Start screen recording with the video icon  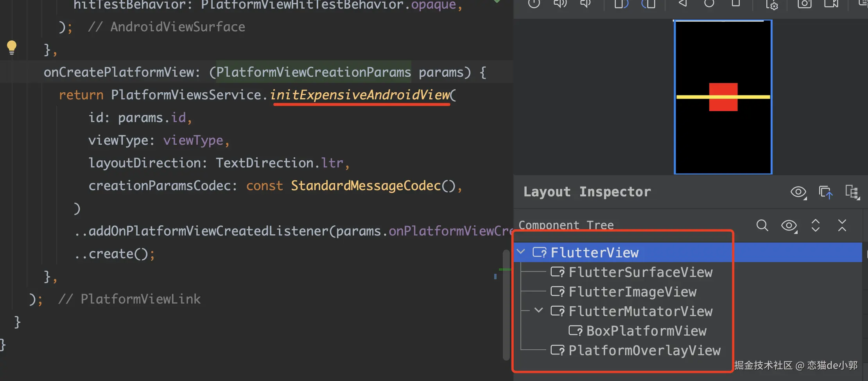click(831, 4)
